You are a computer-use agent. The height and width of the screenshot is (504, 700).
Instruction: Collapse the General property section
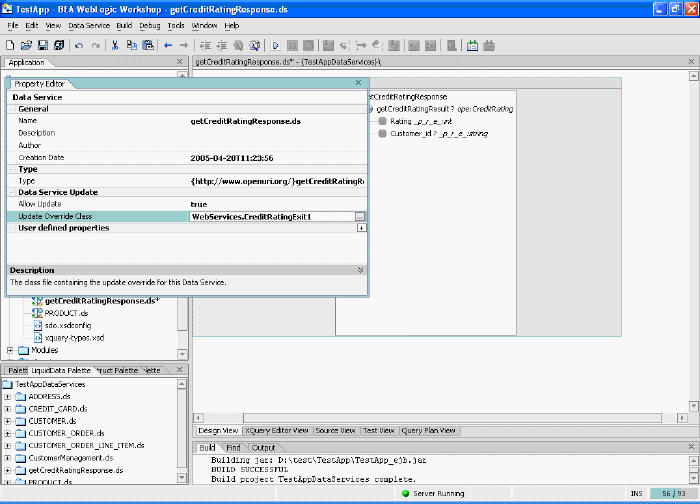click(x=12, y=109)
